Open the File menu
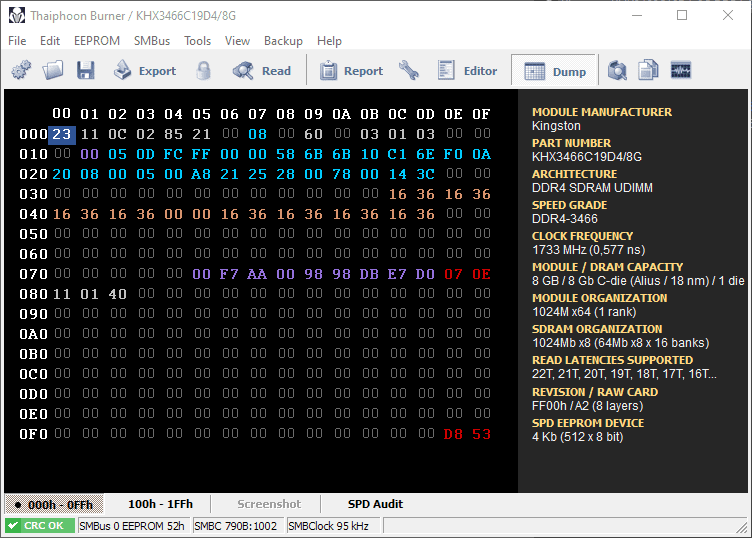The height and width of the screenshot is (538, 752). point(17,41)
